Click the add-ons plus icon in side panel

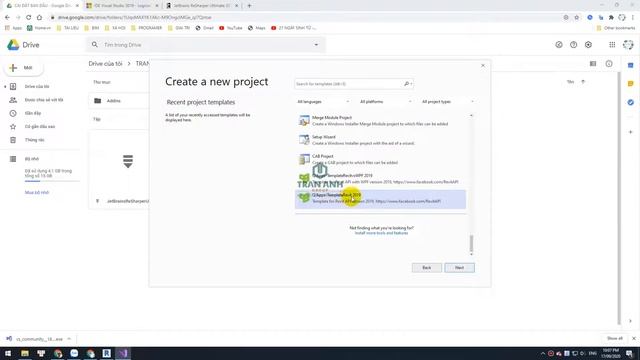[631, 132]
